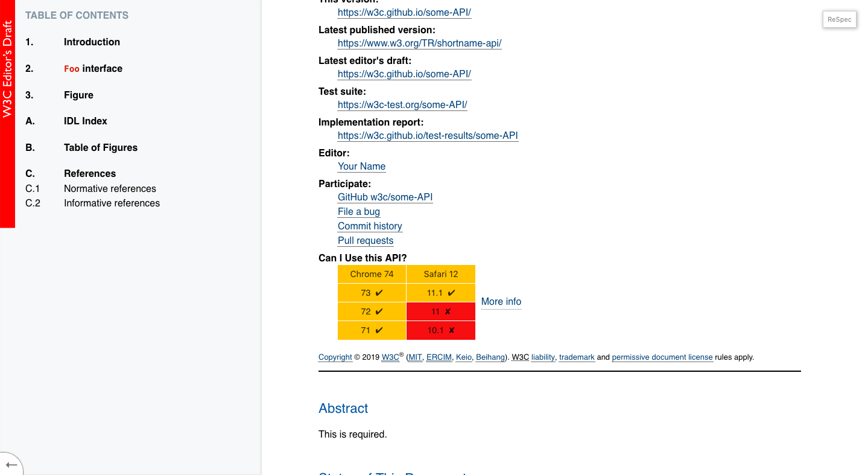Open the ReSpec pill menu

[x=840, y=19]
